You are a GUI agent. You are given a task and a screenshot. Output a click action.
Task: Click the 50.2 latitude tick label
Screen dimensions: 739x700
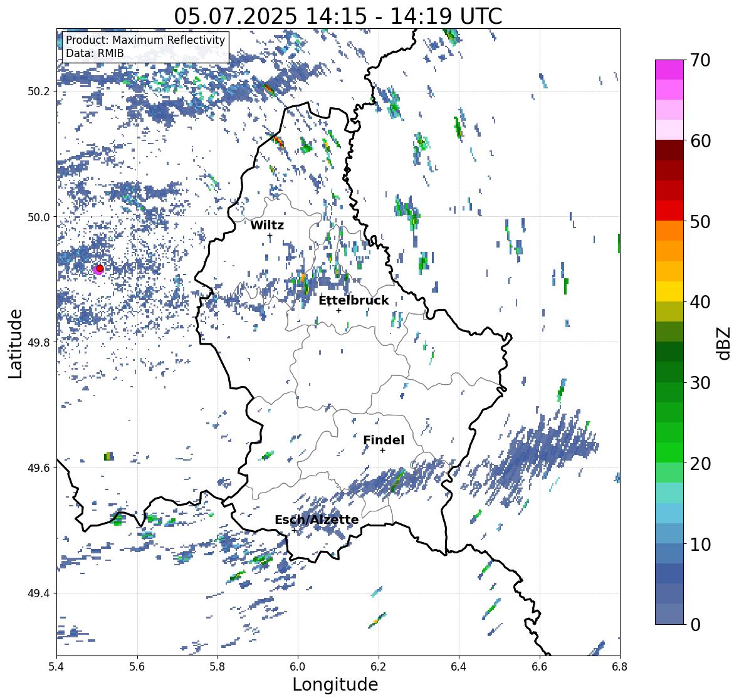39,91
